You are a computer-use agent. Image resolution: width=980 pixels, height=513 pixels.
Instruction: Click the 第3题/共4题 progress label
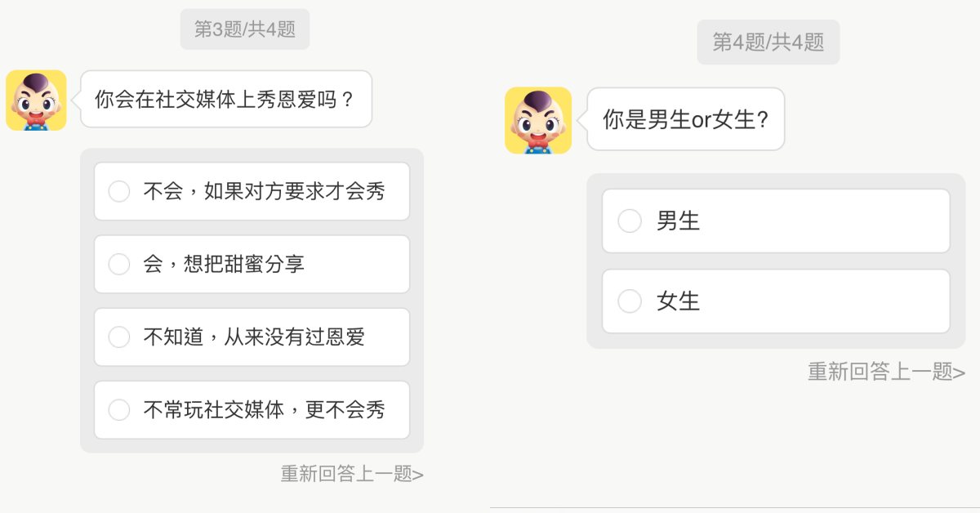[x=245, y=29]
